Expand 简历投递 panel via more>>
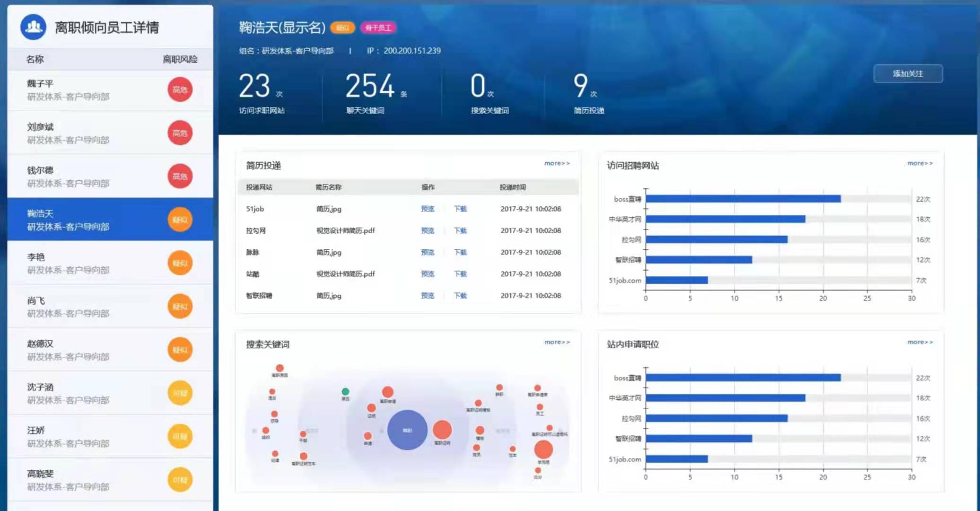Screen dimensions: 980x511 coord(557,163)
